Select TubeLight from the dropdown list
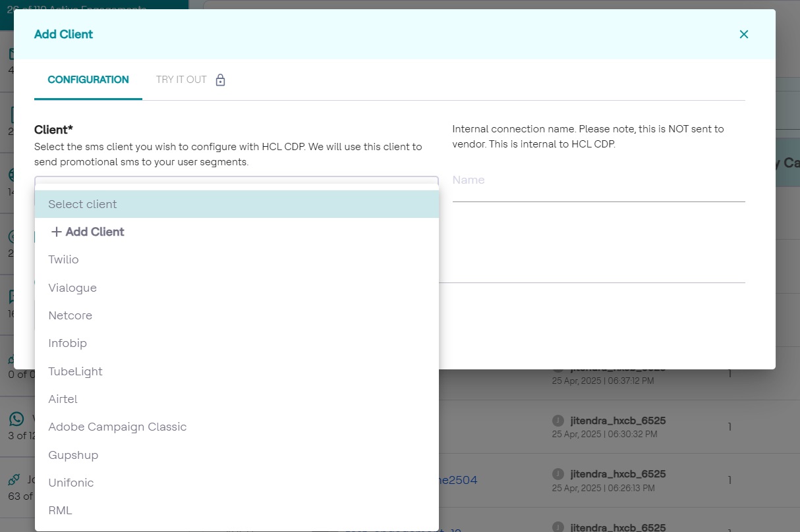Image resolution: width=800 pixels, height=532 pixels. (237, 371)
